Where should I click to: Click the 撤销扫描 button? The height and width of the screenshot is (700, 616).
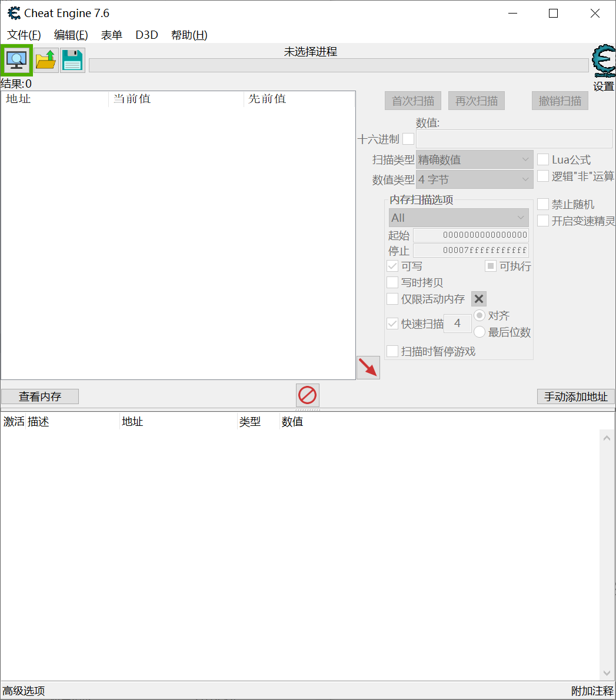click(x=560, y=101)
